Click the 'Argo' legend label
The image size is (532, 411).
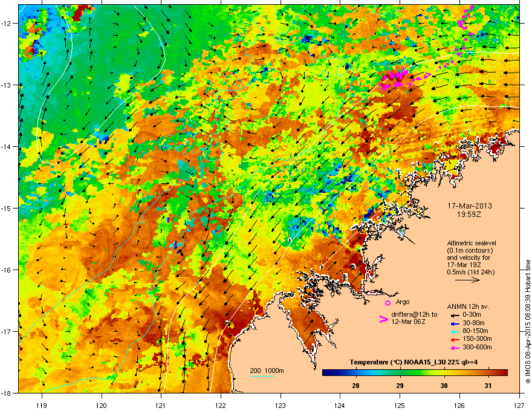click(x=403, y=302)
